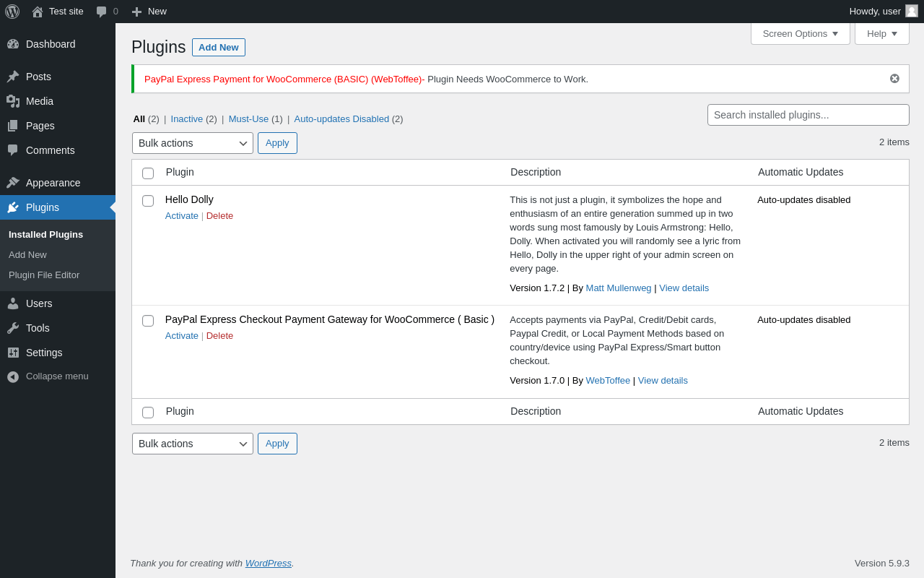View details for Hello Dolly
This screenshot has height=578, width=924.
pyautogui.click(x=684, y=288)
